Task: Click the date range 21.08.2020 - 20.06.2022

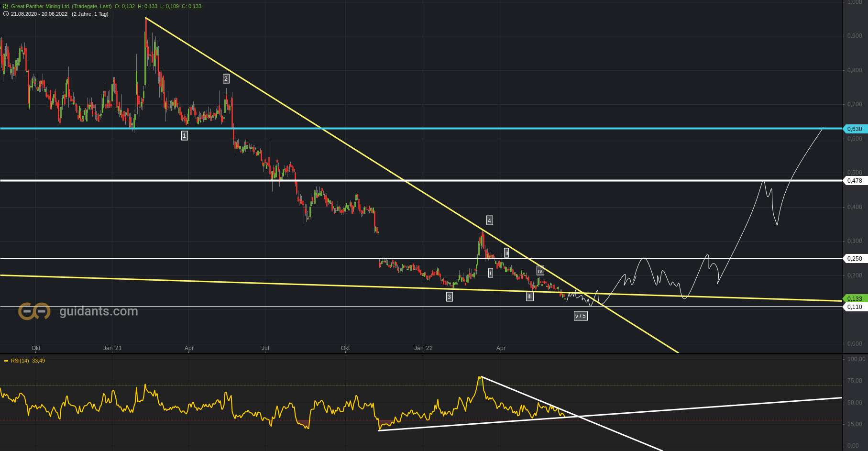Action: click(x=39, y=14)
